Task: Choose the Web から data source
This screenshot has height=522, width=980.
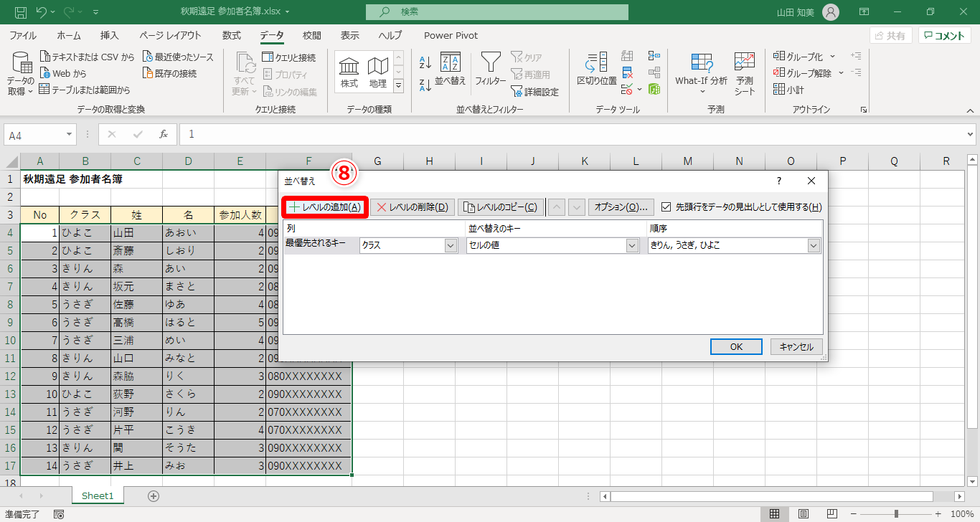Action: click(x=63, y=73)
